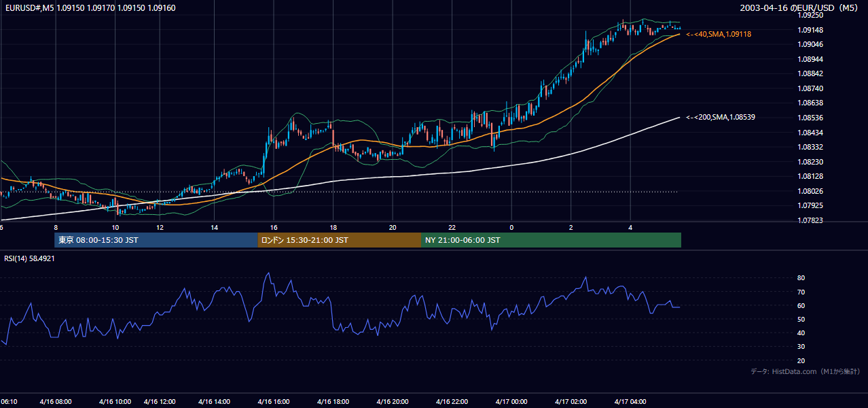This screenshot has height=408, width=868.
Task: Click price axis value 1.08332
Action: pos(812,147)
